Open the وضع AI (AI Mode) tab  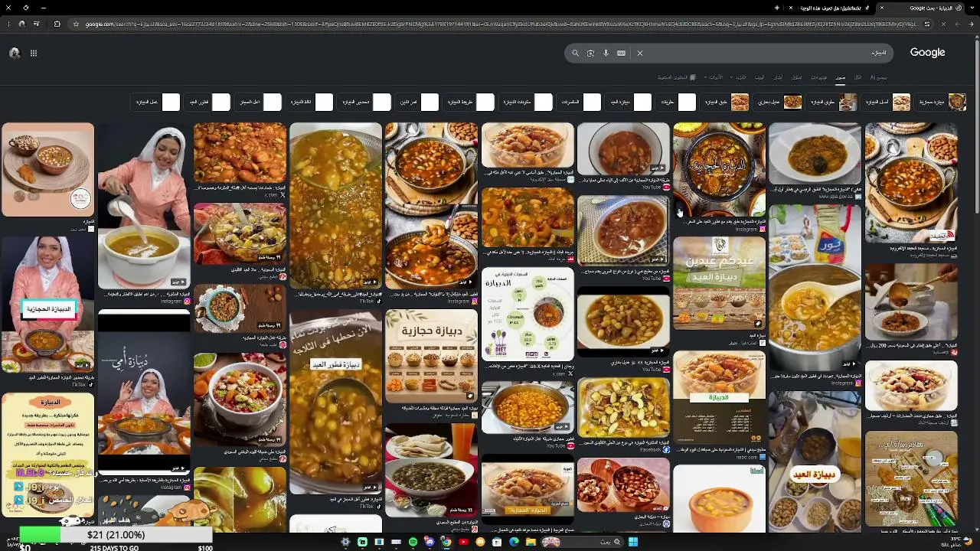click(x=878, y=77)
